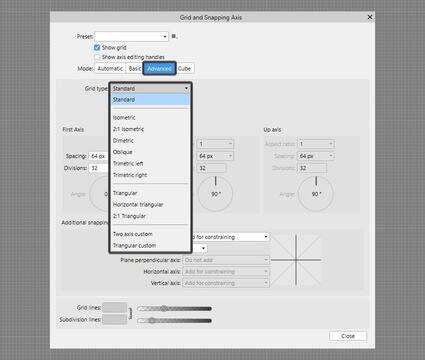The image size is (425, 360).
Task: Click the Up axis angle dial
Action: pos(316,194)
